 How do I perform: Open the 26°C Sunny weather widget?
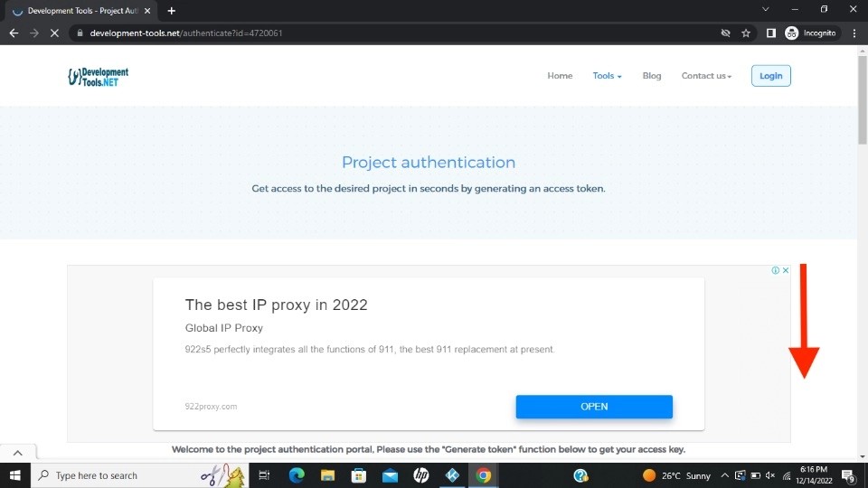click(677, 475)
